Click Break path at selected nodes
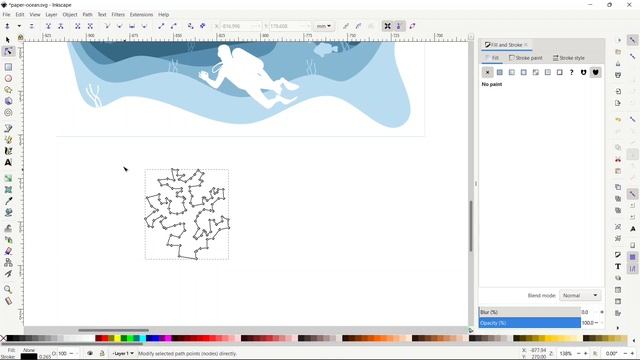Viewport: 640px width, 360px height. tap(60, 26)
